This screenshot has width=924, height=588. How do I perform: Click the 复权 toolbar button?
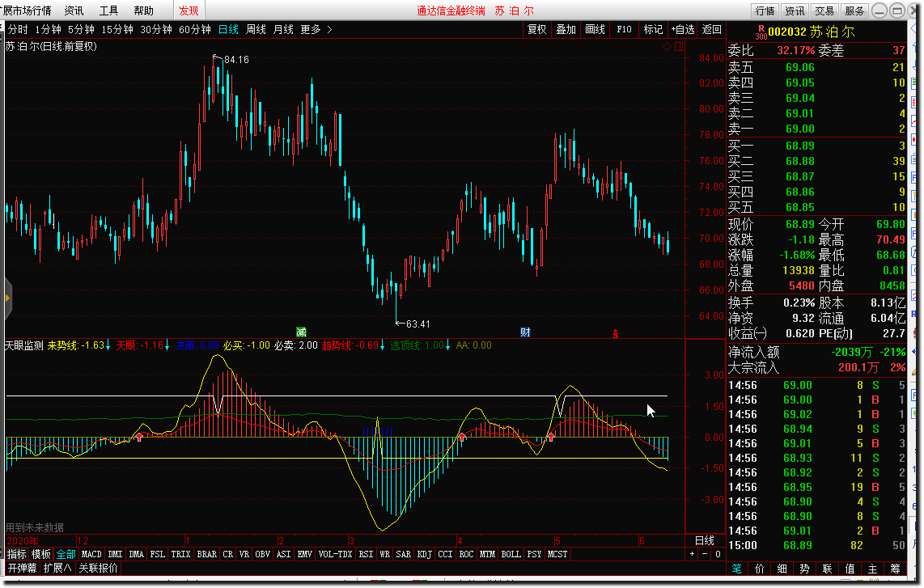coord(536,29)
